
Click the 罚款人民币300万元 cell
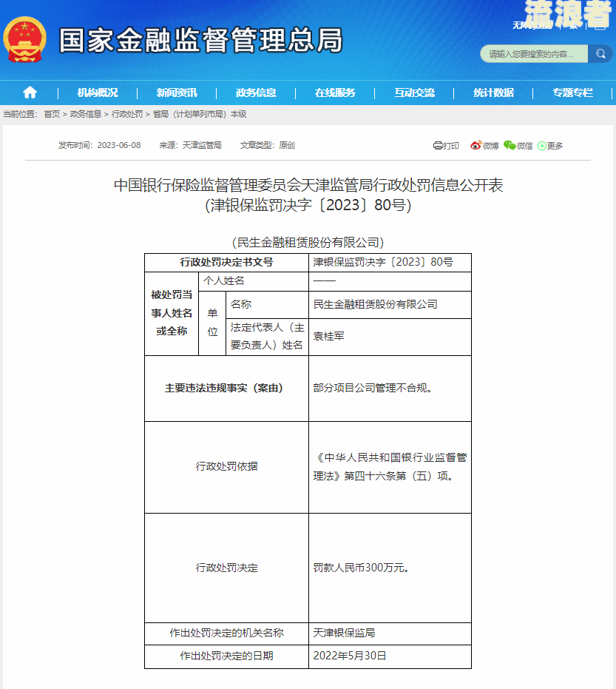(390, 568)
